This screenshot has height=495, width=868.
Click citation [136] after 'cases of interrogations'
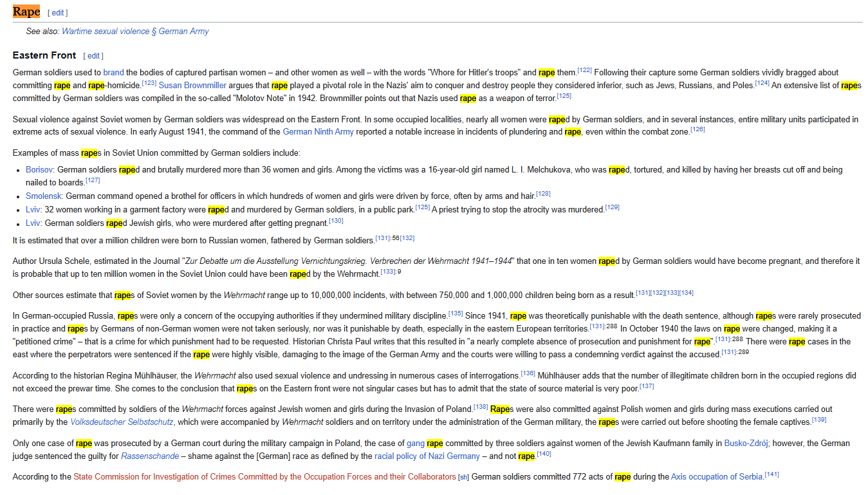coord(528,373)
